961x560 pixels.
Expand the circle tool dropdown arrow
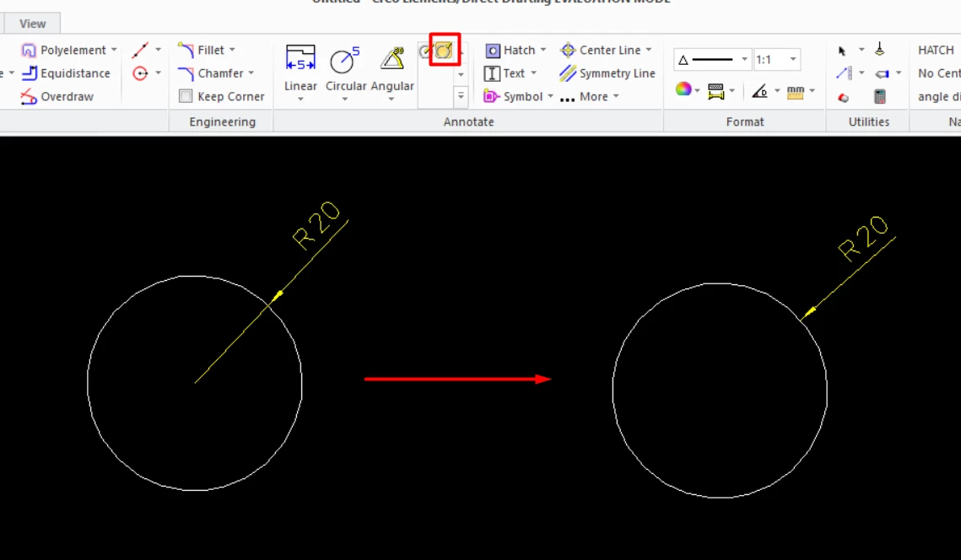coord(158,73)
